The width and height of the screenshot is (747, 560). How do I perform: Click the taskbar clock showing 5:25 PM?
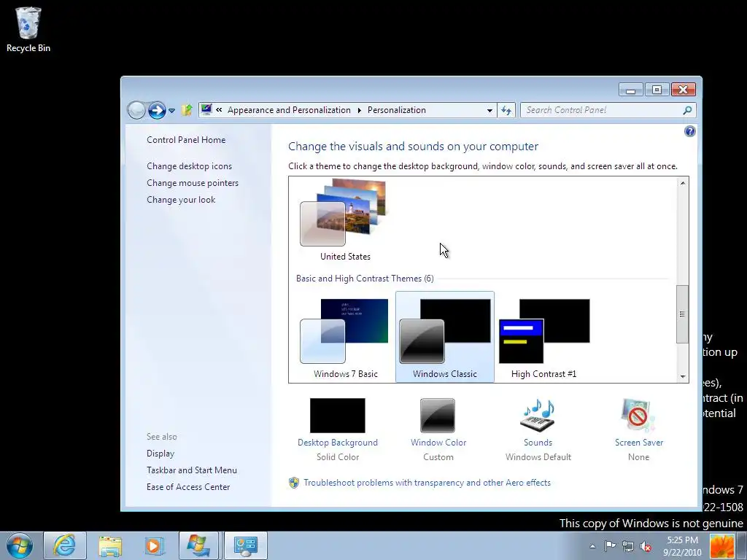(x=682, y=546)
